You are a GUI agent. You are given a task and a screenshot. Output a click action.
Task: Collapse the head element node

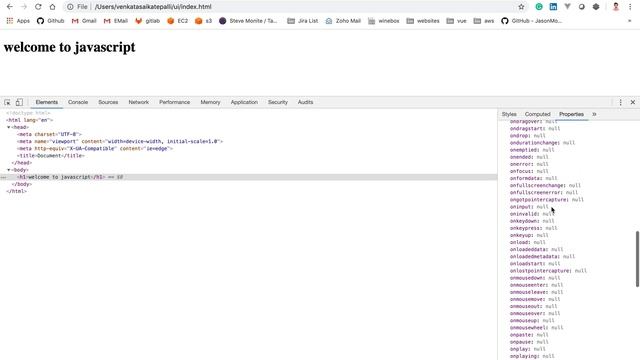tap(9, 127)
